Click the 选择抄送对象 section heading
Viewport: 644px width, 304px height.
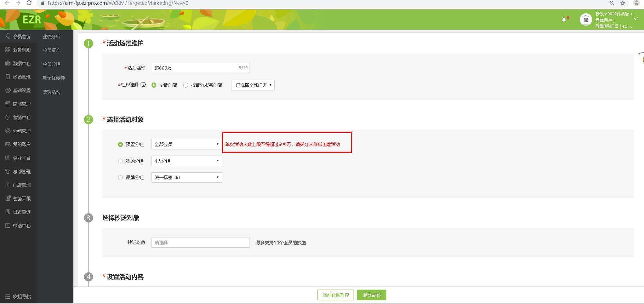coord(121,218)
